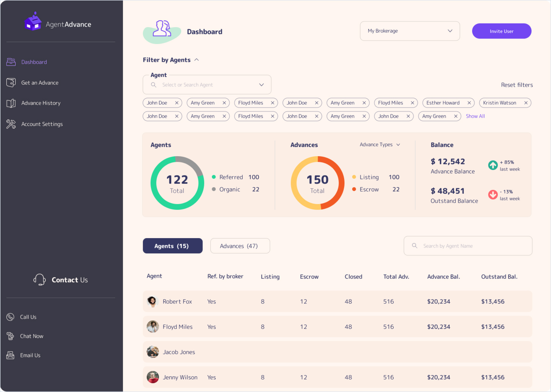551x392 pixels.
Task: Select the Agents (15) tab
Action: pos(173,246)
